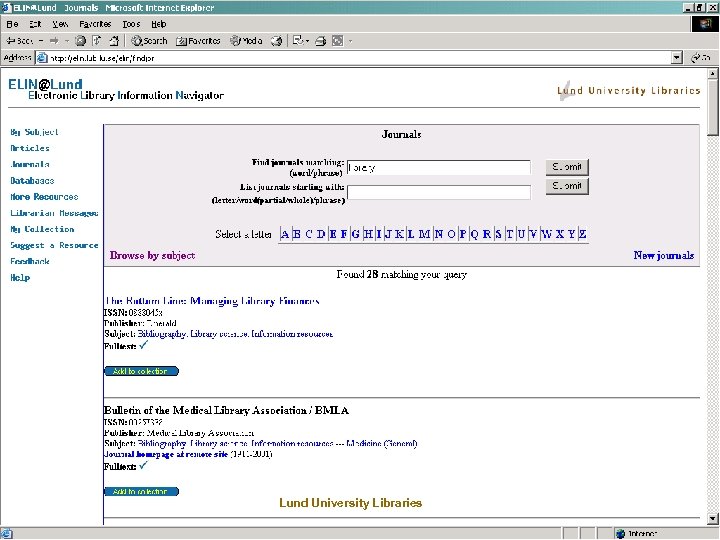Open the Databases sidebar link
Viewport: 720px width, 540px height.
click(32, 180)
